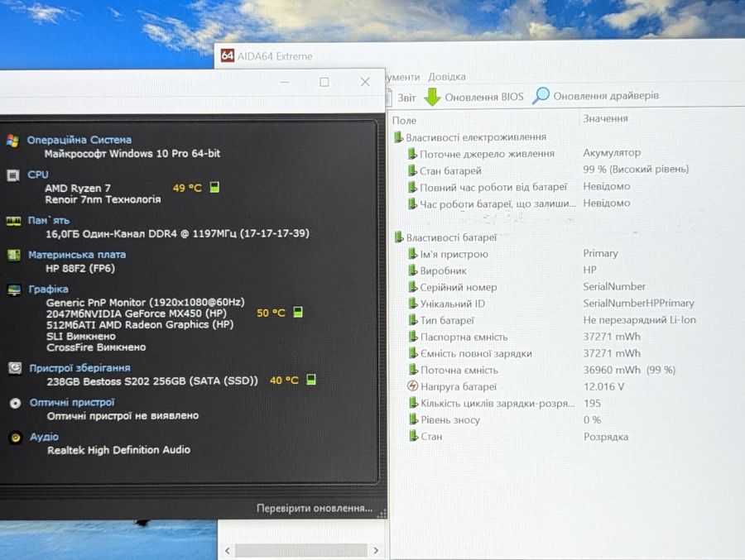The image size is (745, 560).
Task: Open the Довідка menu in AIDA64
Action: coord(447,76)
